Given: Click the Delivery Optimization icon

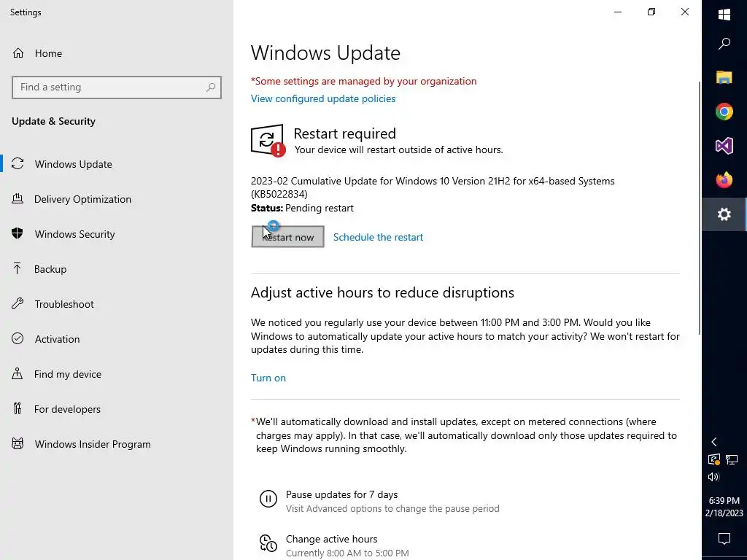Looking at the screenshot, I should [18, 198].
